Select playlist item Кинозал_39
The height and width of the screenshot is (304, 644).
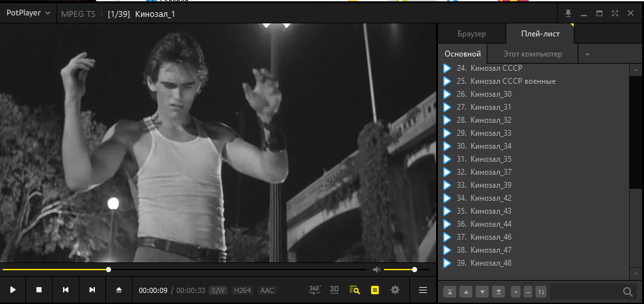(534, 185)
